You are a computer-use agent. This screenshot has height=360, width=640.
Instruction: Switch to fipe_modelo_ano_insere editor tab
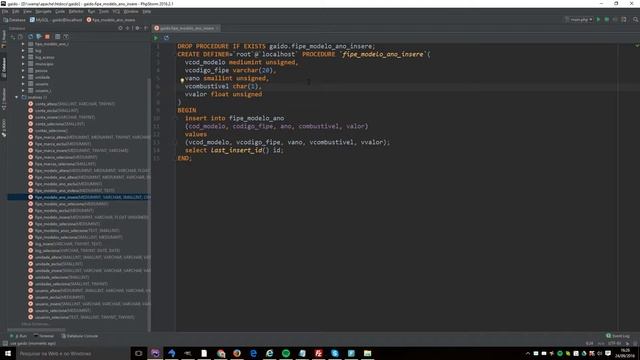pos(186,28)
